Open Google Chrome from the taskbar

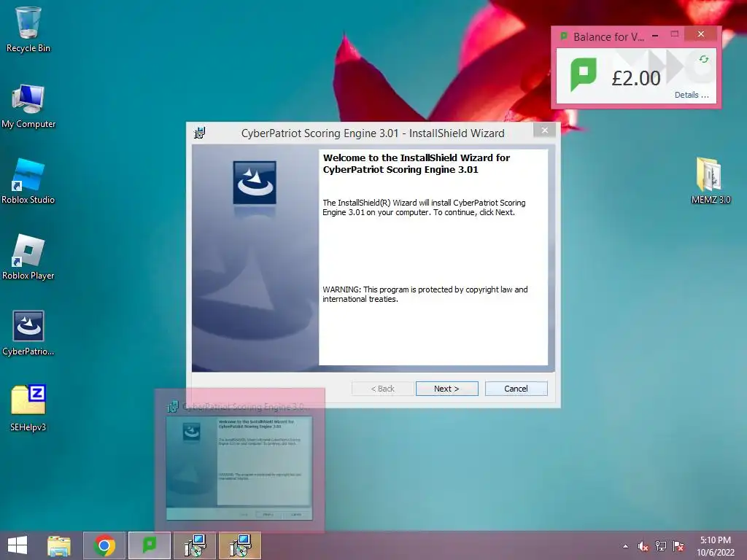click(104, 545)
